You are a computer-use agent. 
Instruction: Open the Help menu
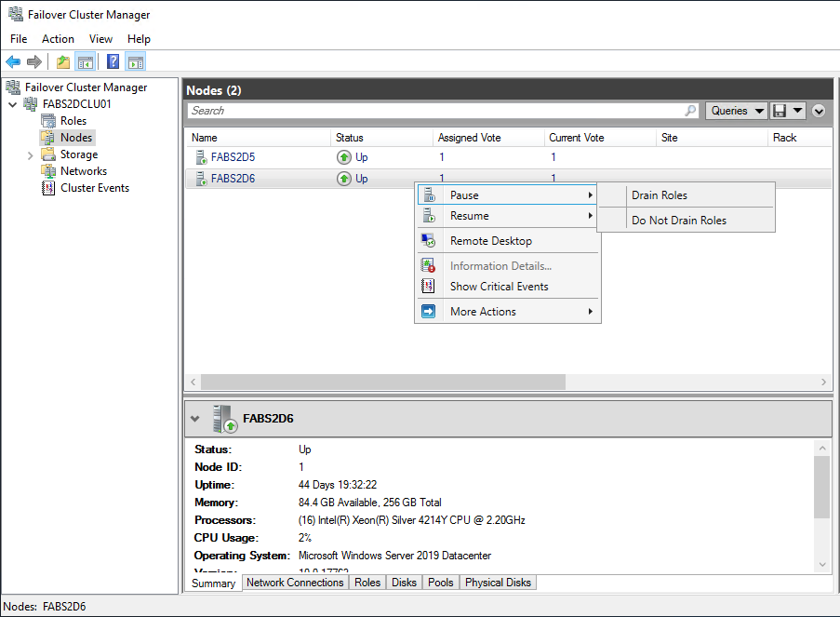[x=139, y=39]
